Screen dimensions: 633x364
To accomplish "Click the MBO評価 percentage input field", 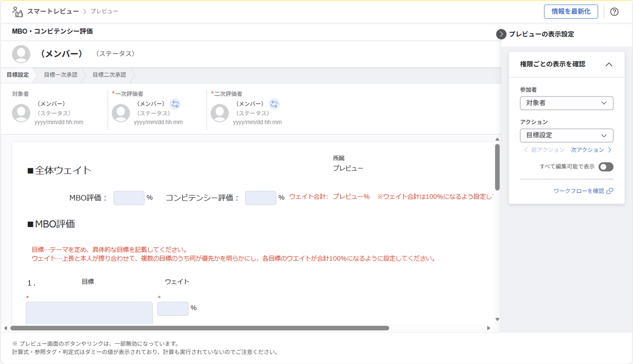I will 129,198.
